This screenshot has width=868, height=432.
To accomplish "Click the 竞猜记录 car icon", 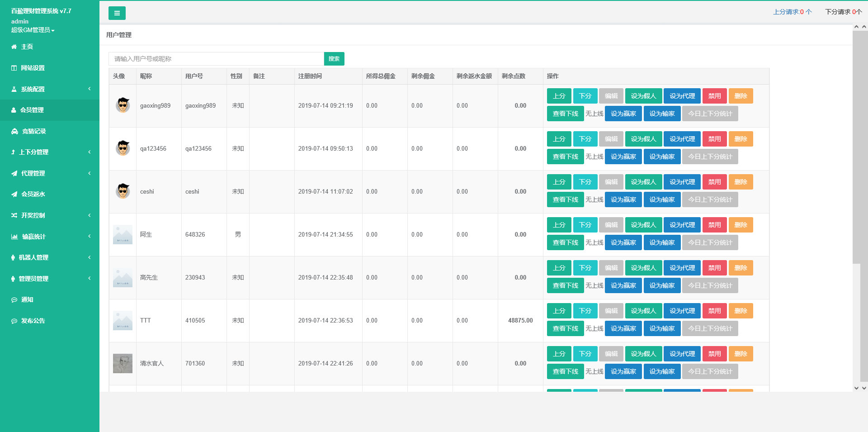I will pyautogui.click(x=14, y=131).
